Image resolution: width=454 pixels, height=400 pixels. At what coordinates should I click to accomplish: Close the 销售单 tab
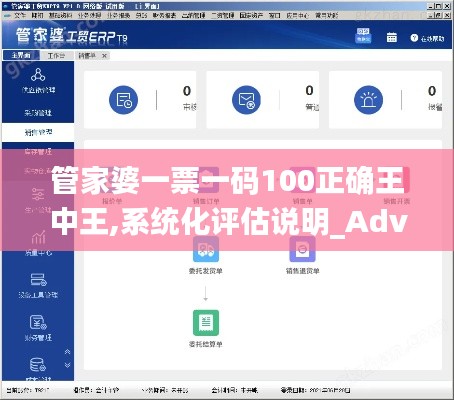(104, 56)
